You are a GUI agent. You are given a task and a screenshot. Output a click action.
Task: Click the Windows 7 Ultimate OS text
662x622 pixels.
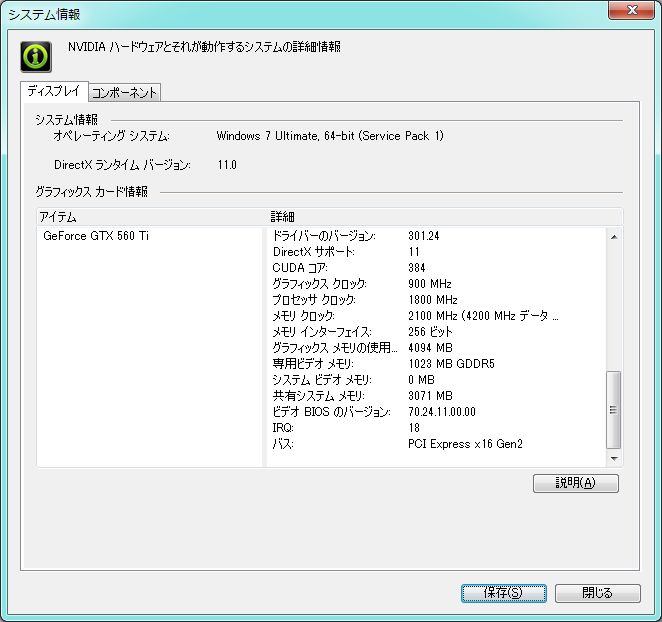pos(330,136)
